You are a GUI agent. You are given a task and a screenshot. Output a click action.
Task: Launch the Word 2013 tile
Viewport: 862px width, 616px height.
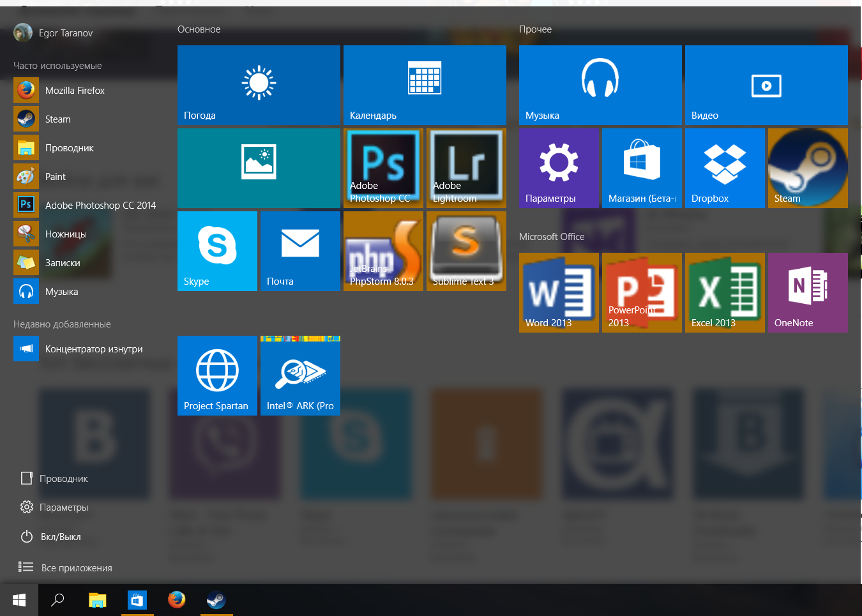[559, 292]
